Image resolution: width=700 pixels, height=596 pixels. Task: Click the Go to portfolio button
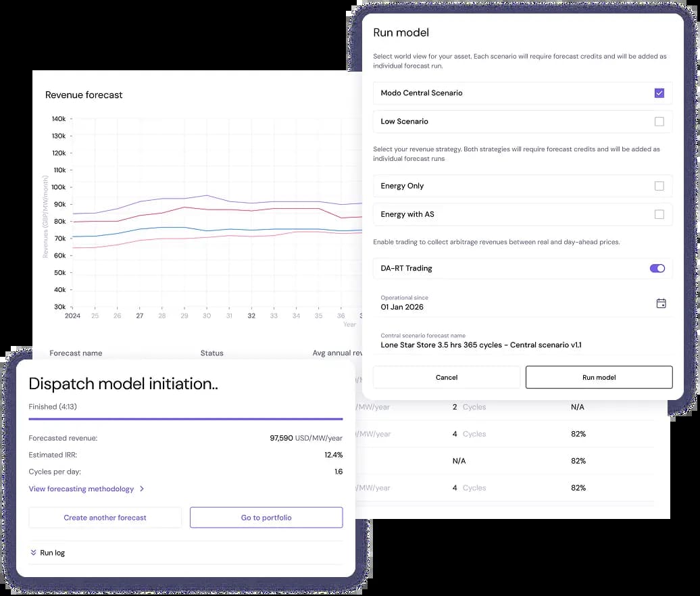pyautogui.click(x=266, y=518)
